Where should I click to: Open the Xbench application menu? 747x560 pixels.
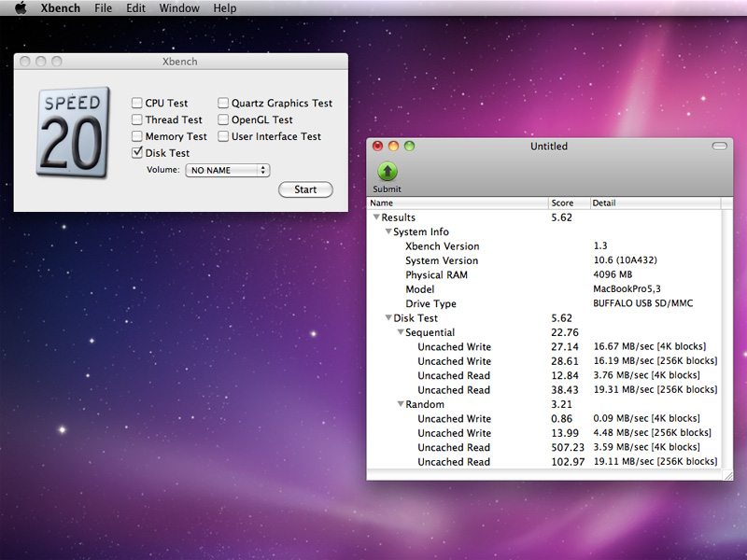61,8
